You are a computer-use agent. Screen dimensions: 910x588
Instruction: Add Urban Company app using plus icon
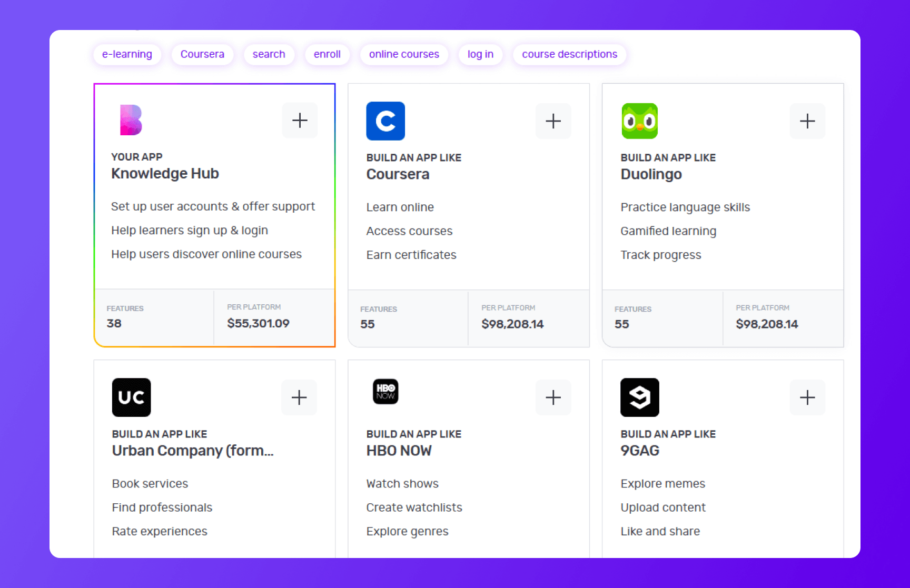[x=299, y=397]
